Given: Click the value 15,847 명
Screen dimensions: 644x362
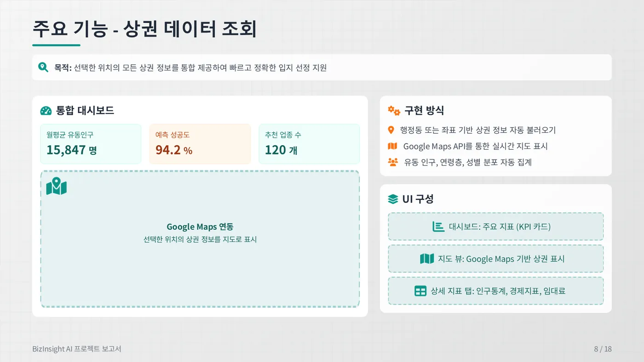Looking at the screenshot, I should [72, 150].
